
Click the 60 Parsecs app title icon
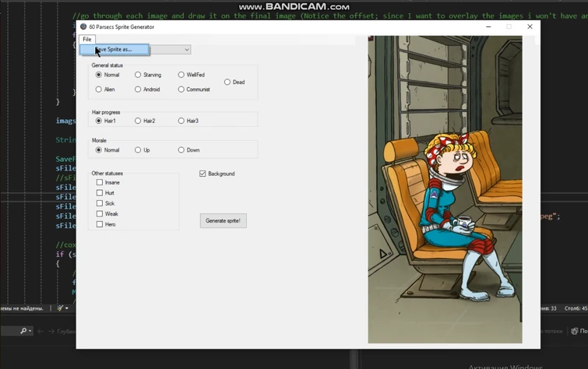[x=83, y=26]
